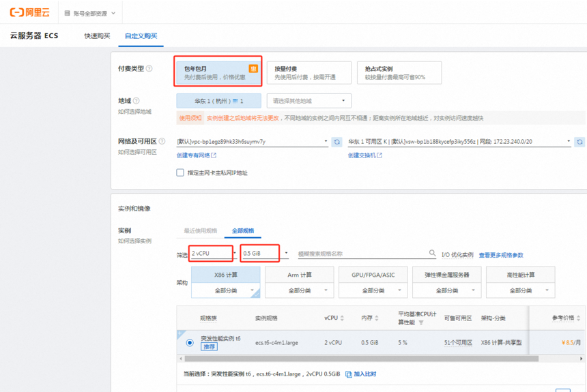Open 查看更多规格参数 link
The width and height of the screenshot is (587, 392).
point(501,255)
